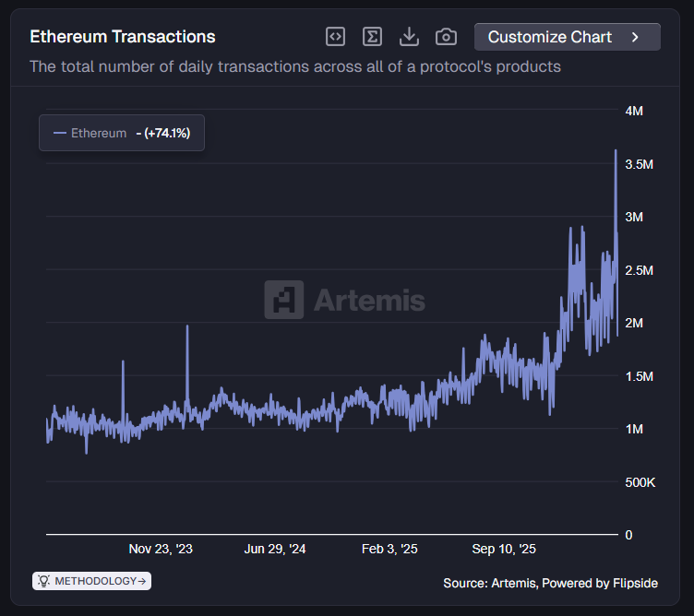Screen dimensions: 694x616
Task: Select the Nov 23, '23 axis label
Action: (x=161, y=549)
